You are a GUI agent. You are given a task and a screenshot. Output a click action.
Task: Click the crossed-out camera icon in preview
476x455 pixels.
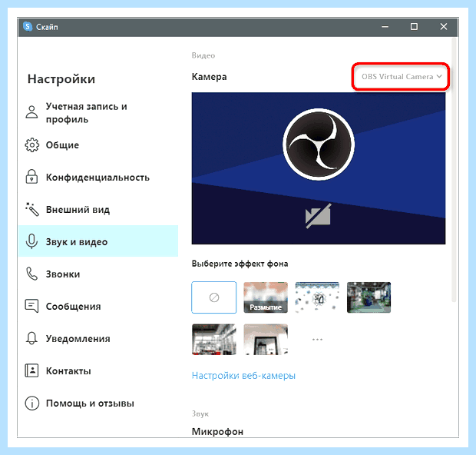tap(318, 216)
